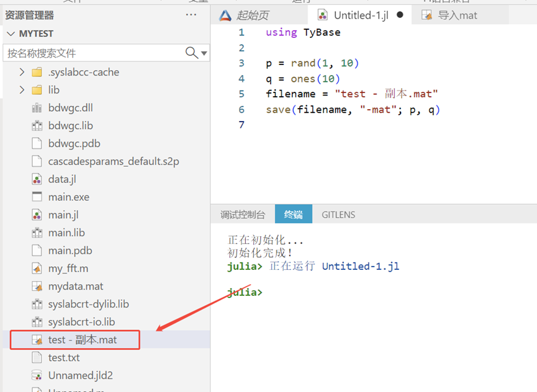Open the explorer more actions ellipsis
537x392 pixels.
click(191, 15)
